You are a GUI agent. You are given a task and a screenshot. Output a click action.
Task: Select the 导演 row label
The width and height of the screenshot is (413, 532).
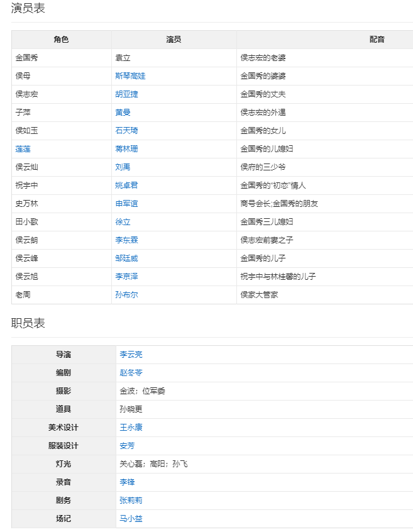(x=63, y=355)
